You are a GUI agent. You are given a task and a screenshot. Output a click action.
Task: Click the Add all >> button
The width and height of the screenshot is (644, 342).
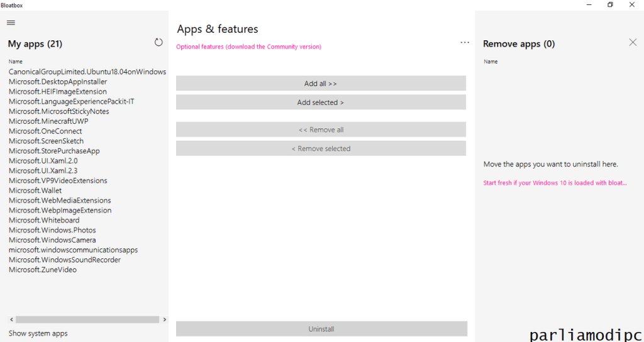(321, 84)
